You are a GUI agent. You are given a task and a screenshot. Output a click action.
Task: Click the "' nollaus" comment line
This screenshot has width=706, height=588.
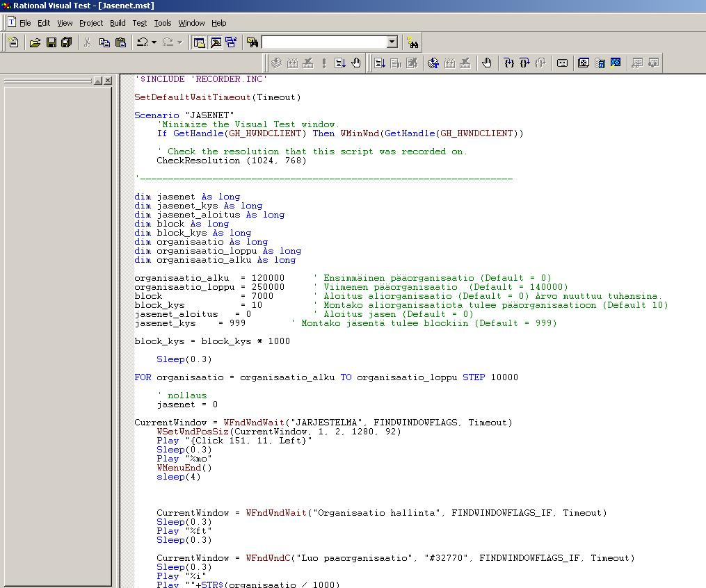tap(182, 395)
